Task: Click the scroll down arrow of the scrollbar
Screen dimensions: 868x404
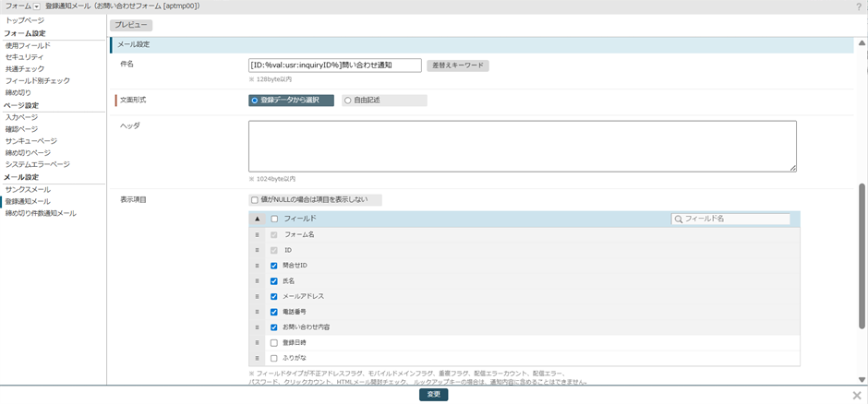Action: [x=862, y=380]
